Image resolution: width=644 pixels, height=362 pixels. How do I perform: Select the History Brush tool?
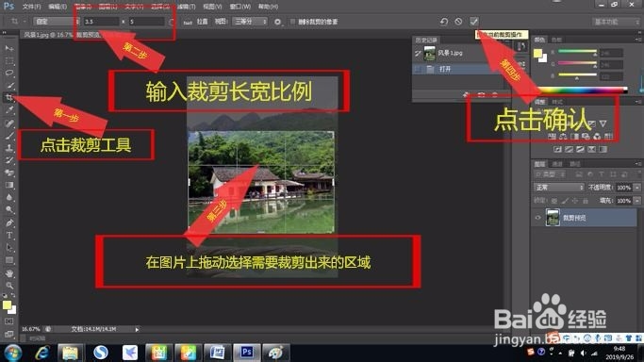coord(9,159)
